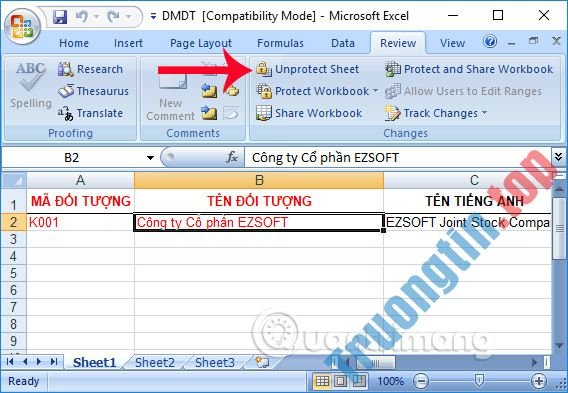Viewport: 568px width, 393px height.
Task: Expand the Name Box dropdown arrow
Action: coord(150,158)
